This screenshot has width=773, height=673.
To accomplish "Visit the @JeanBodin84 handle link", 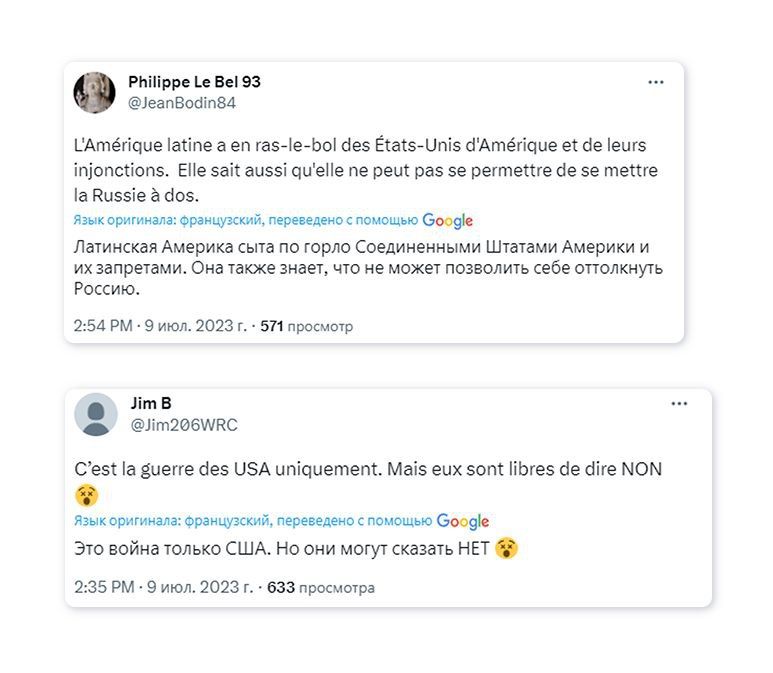I will (182, 102).
